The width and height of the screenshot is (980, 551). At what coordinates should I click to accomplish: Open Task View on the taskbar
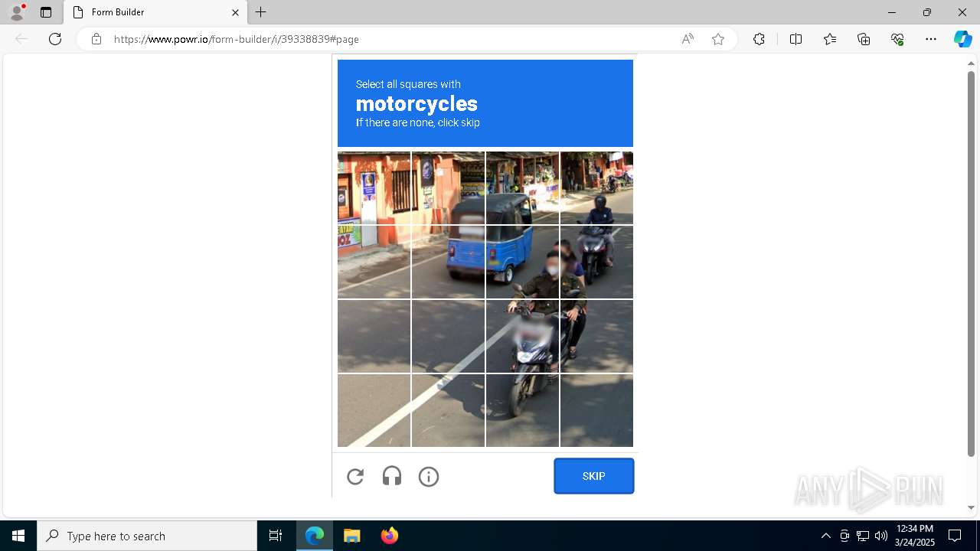(276, 536)
